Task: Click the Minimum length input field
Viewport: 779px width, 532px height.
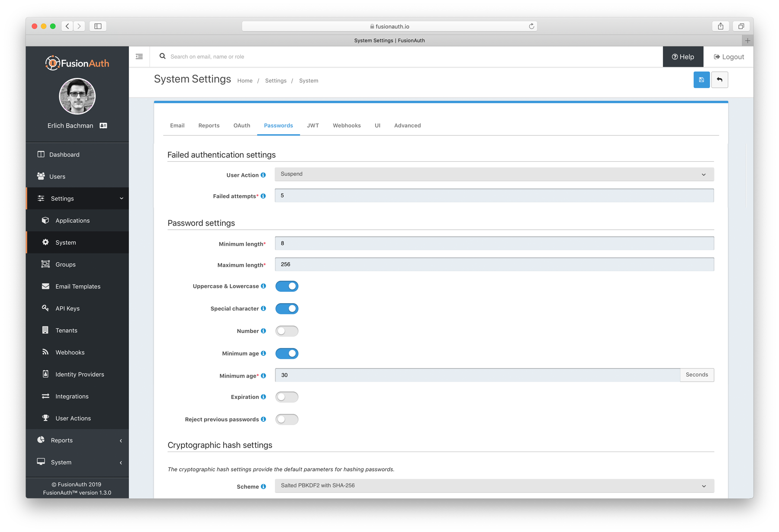Action: pos(494,244)
